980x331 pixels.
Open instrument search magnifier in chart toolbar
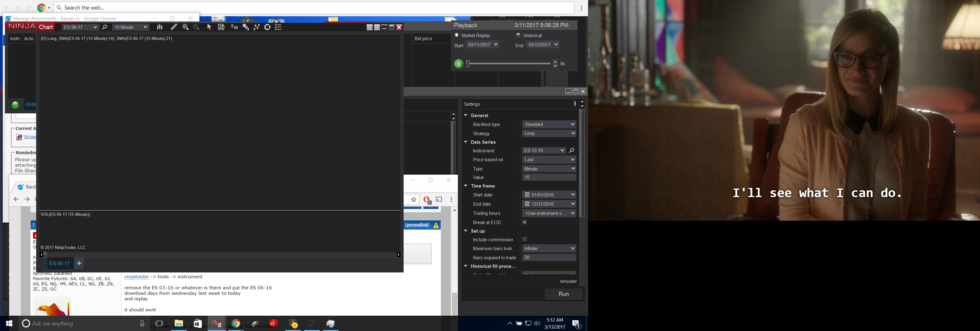tap(105, 27)
